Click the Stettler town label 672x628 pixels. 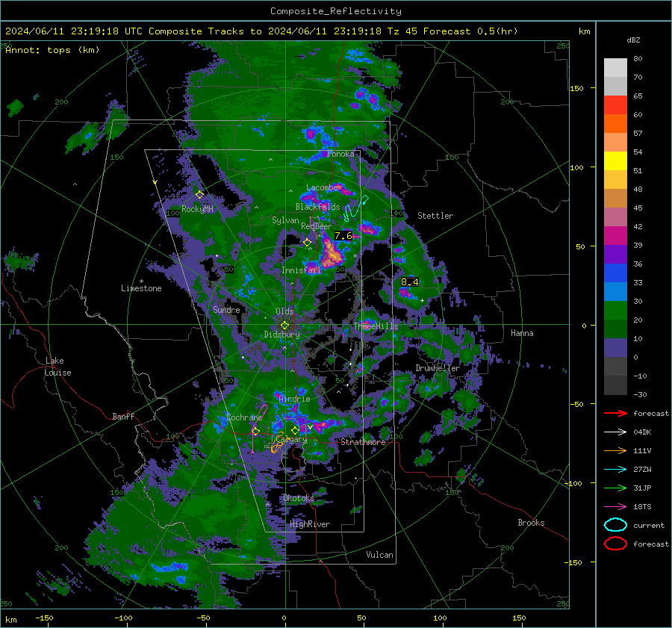click(435, 216)
